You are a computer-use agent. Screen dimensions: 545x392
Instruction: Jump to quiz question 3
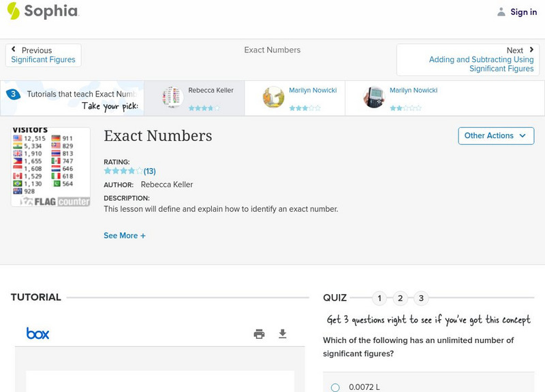tap(421, 298)
